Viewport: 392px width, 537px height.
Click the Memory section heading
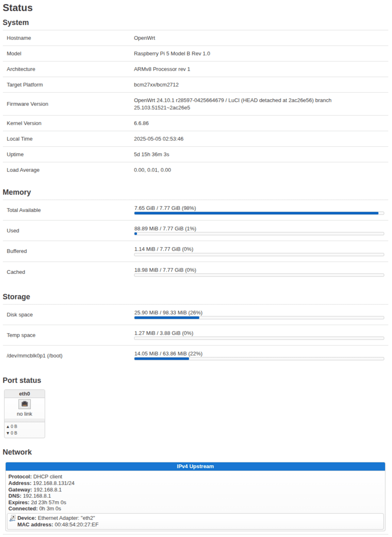17,192
